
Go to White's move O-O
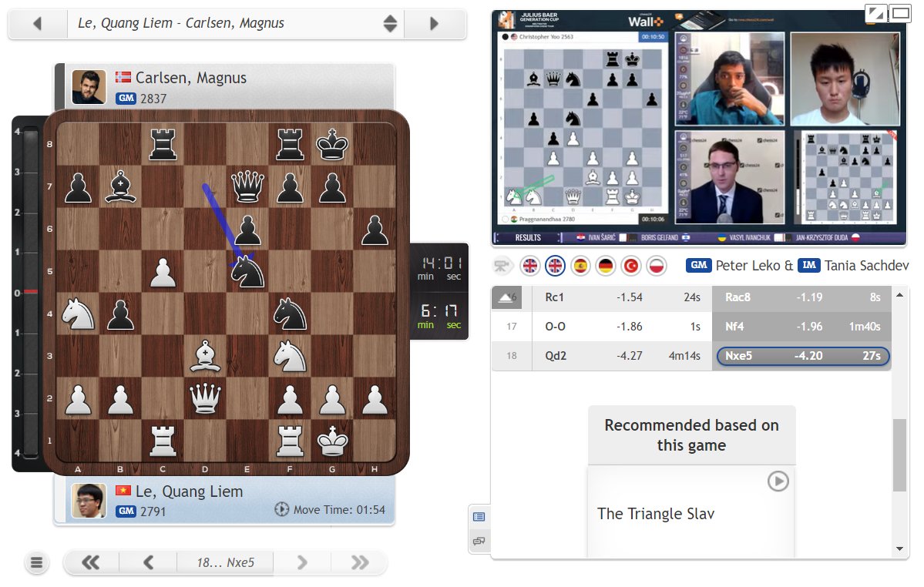click(x=555, y=326)
